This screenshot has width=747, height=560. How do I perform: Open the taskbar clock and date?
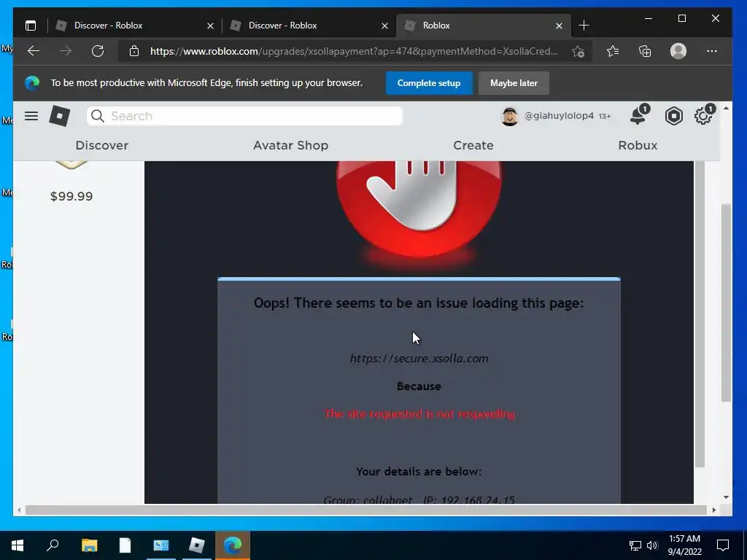pos(684,545)
